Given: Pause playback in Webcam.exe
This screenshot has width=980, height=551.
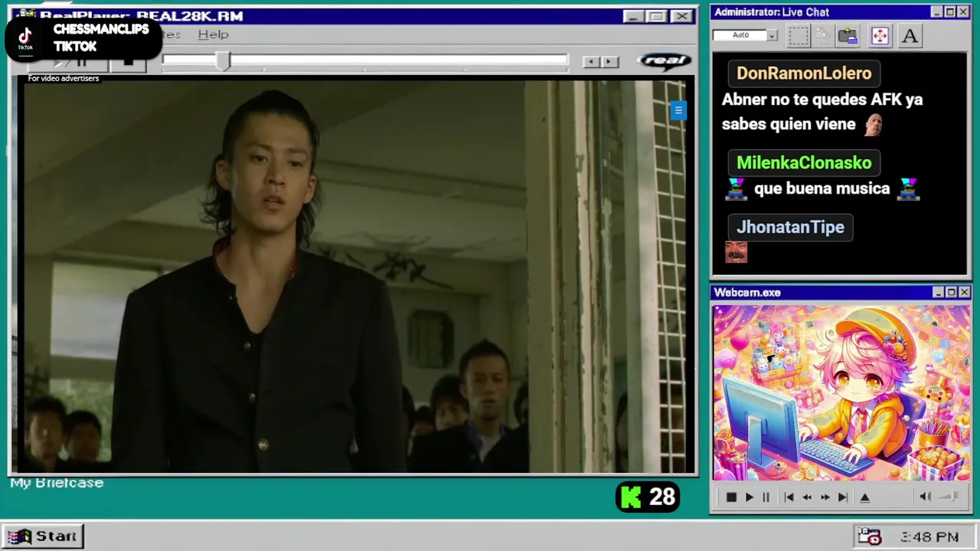Looking at the screenshot, I should (766, 497).
